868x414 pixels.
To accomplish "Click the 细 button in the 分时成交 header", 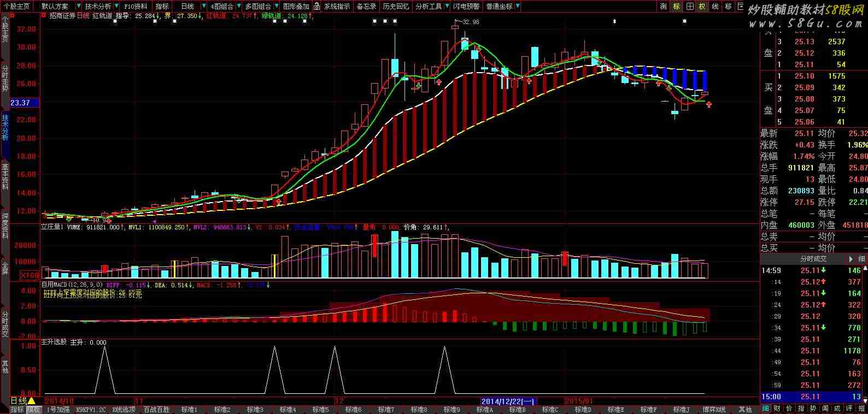I will tap(862, 259).
